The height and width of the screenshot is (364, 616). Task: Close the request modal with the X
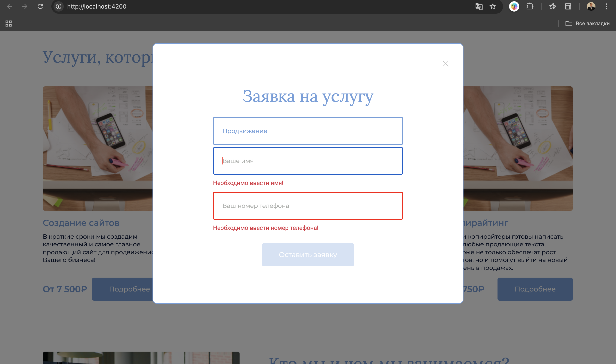[x=446, y=64]
